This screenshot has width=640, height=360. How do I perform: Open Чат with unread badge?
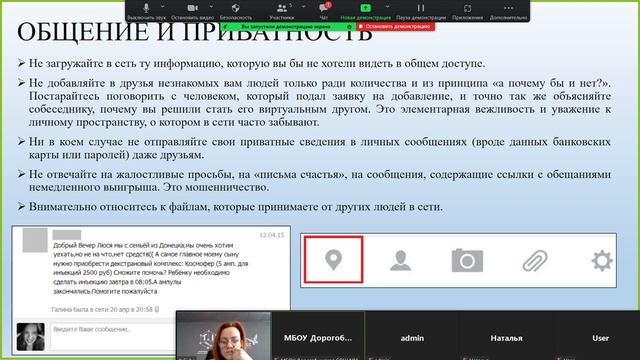click(324, 11)
